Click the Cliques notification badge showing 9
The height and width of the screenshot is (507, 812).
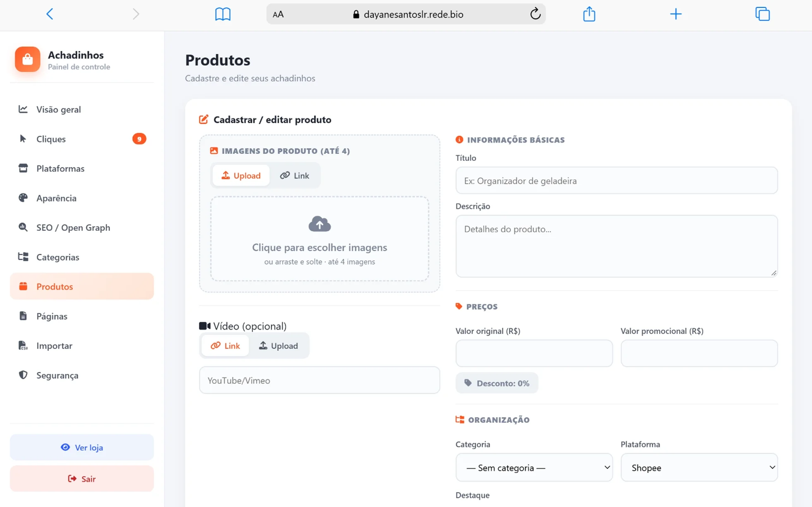tap(139, 139)
